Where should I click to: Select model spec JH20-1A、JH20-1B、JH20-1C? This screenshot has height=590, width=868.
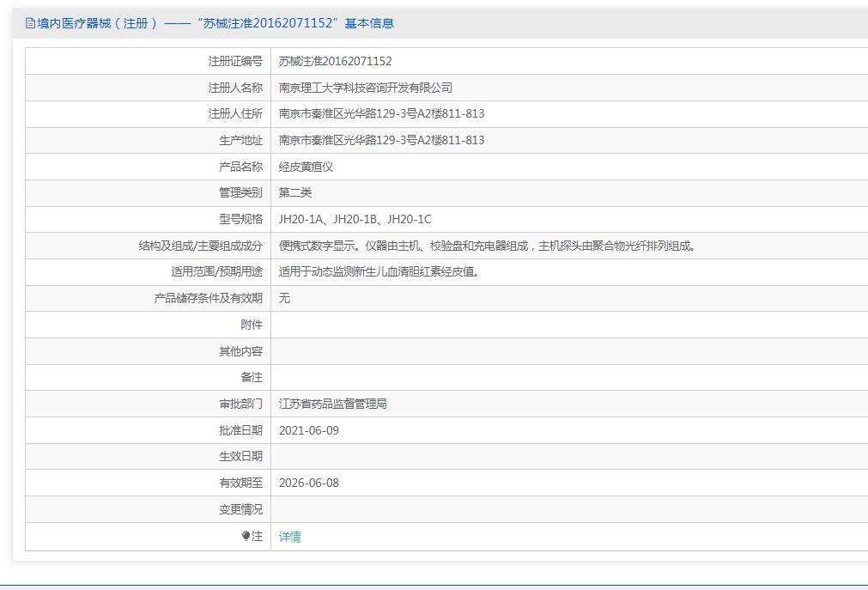tap(355, 219)
